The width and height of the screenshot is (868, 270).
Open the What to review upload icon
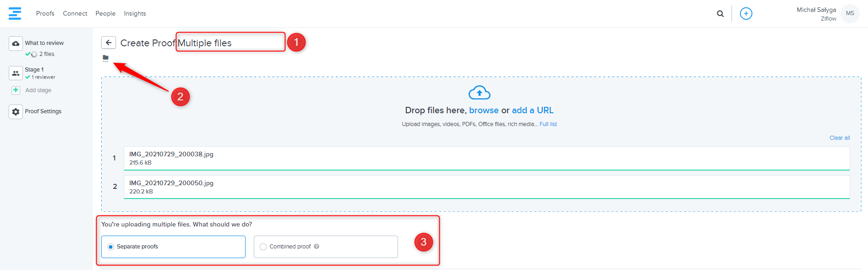pyautogui.click(x=16, y=44)
